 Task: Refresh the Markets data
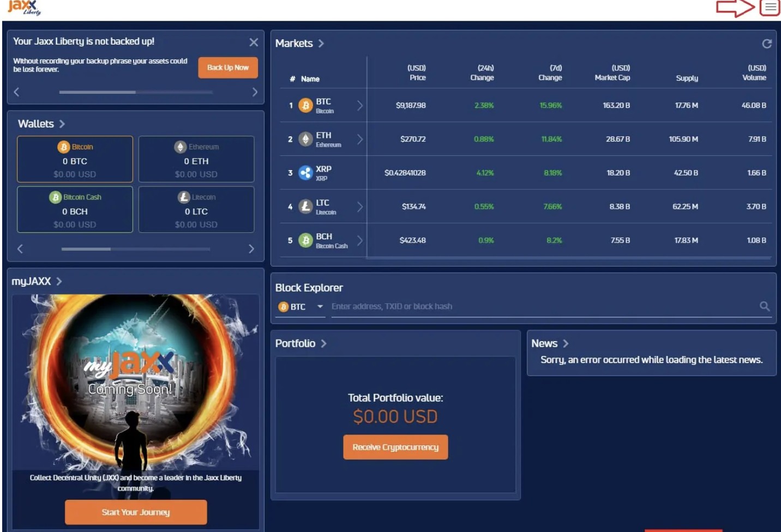[767, 44]
